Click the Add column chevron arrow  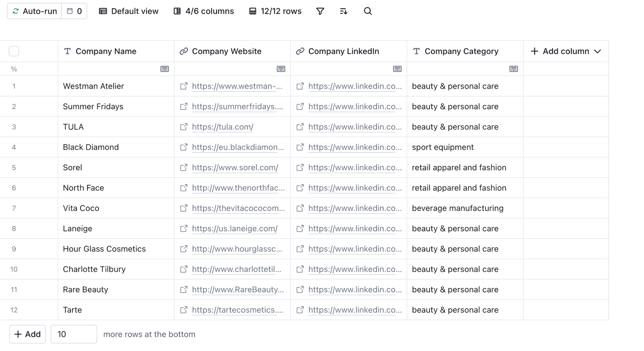tap(597, 51)
